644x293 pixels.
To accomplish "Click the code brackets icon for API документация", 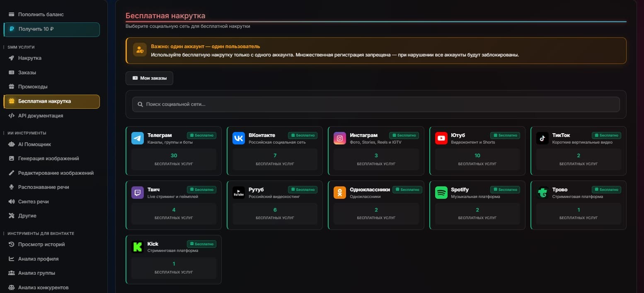I will click(x=12, y=116).
